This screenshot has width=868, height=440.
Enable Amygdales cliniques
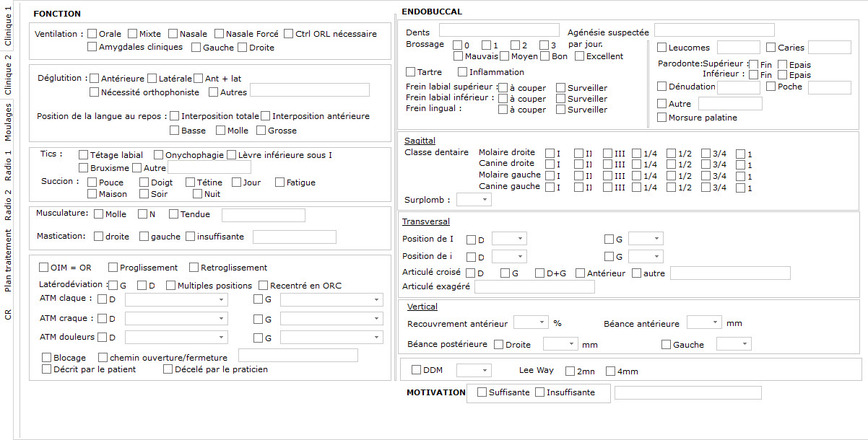click(91, 46)
